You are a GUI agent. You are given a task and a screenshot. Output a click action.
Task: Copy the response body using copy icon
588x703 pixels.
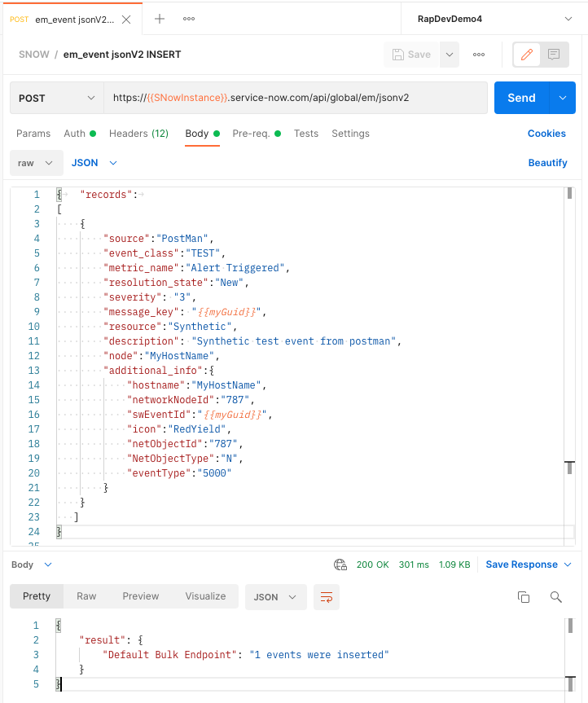coord(524,597)
